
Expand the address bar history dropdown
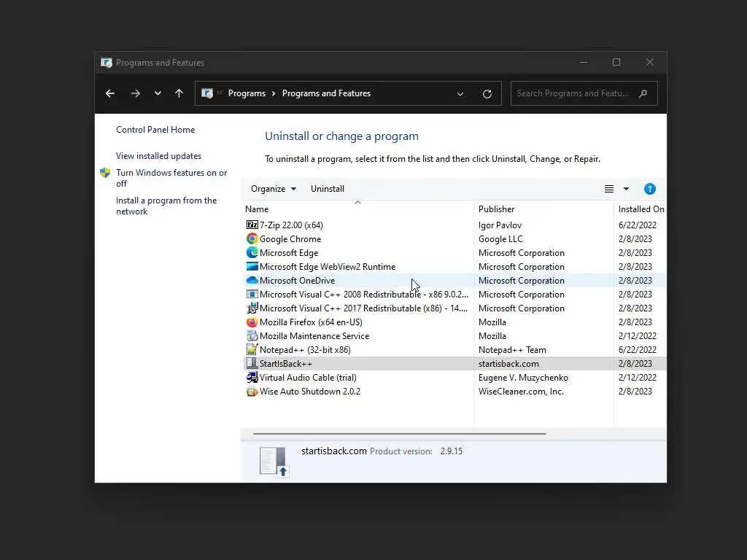[460, 94]
